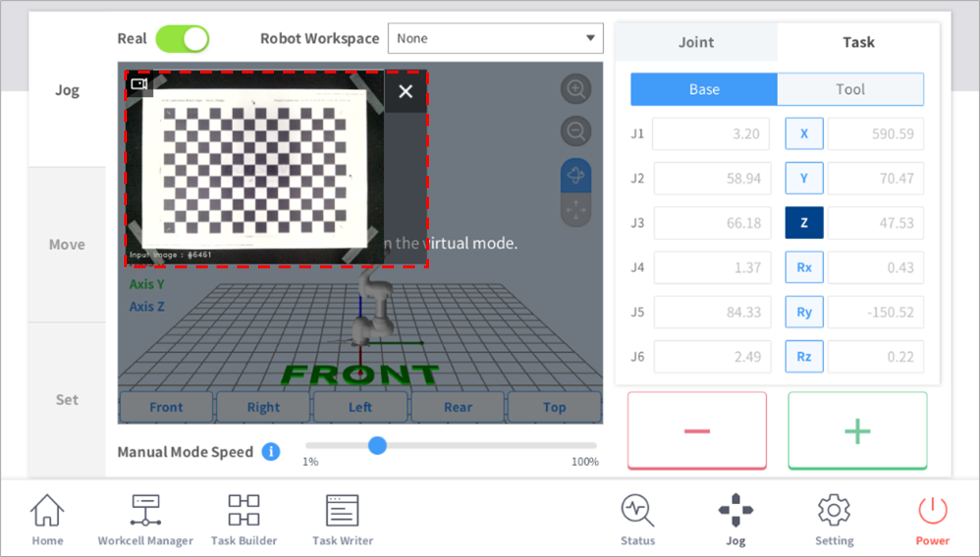
Task: Switch to the Joint tab
Action: tap(696, 42)
